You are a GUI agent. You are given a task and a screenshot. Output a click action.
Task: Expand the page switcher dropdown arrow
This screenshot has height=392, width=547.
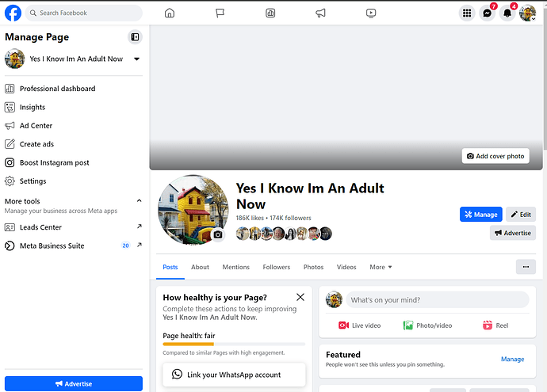pos(136,59)
